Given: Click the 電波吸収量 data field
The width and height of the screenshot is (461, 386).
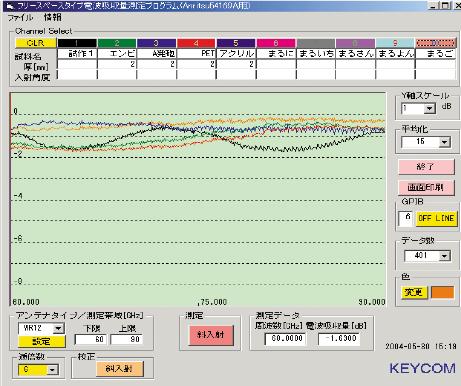Looking at the screenshot, I should tap(339, 339).
